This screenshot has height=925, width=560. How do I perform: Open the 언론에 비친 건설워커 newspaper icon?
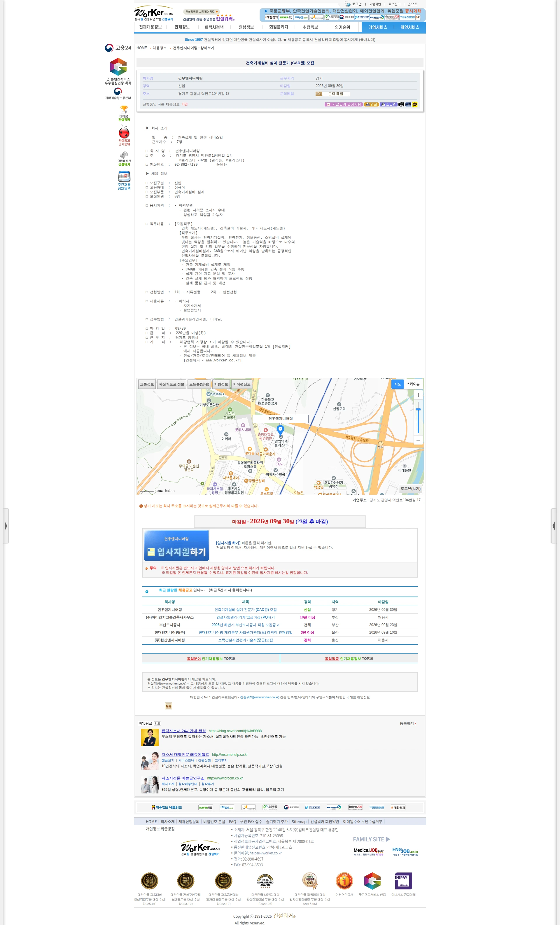click(x=124, y=158)
